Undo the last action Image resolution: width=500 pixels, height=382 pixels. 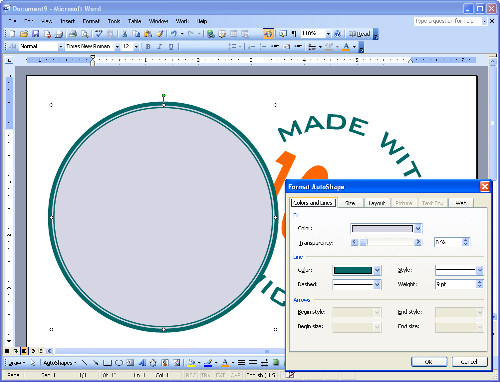click(x=174, y=34)
